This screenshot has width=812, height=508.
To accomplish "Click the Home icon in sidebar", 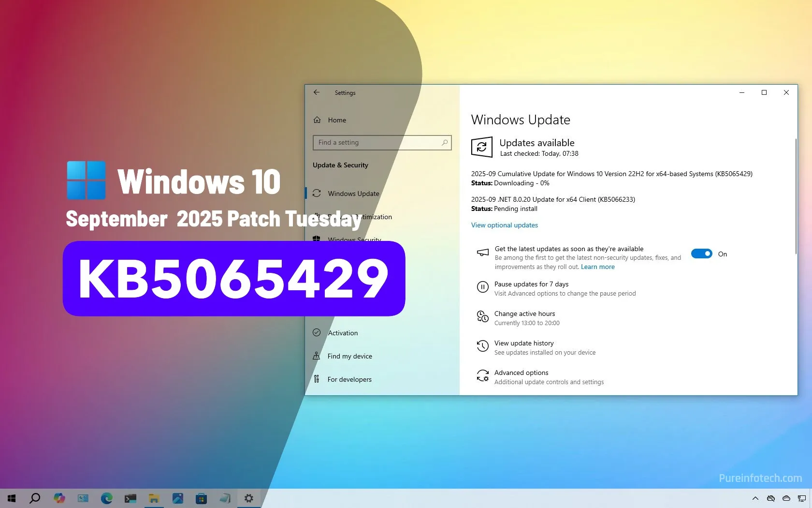I will coord(317,120).
